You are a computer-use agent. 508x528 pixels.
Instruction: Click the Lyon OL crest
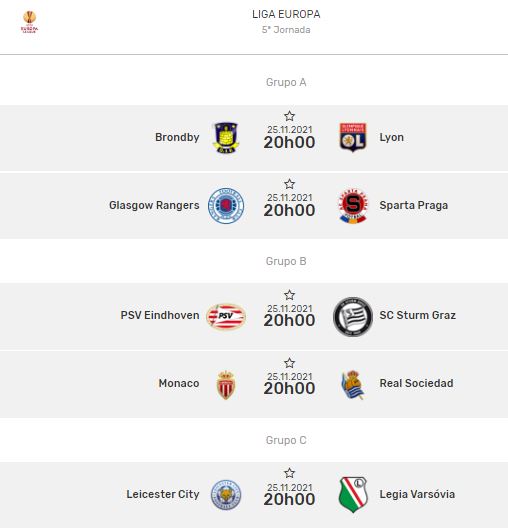click(352, 137)
